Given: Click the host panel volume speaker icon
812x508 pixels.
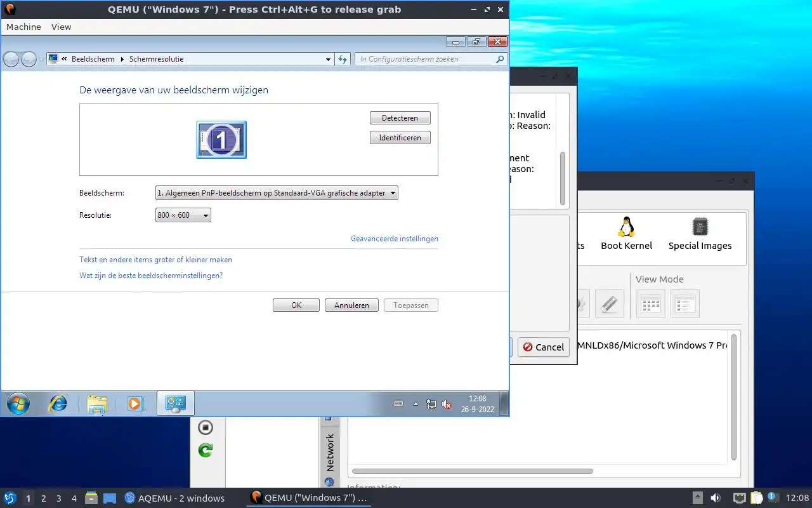Looking at the screenshot, I should point(716,498).
